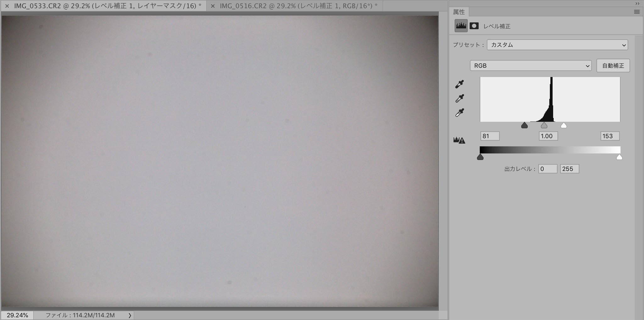
Task: Collapse the panel with double-arrow icon
Action: 637,3
